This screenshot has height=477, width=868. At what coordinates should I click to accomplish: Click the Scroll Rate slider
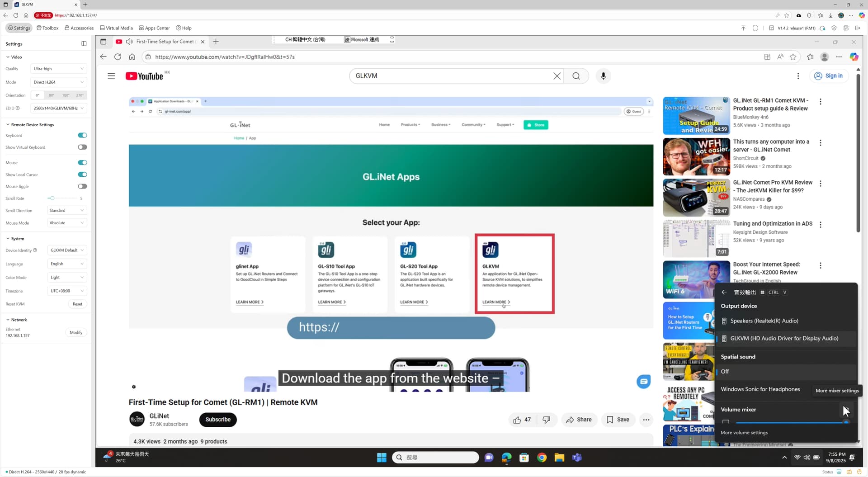coord(62,198)
